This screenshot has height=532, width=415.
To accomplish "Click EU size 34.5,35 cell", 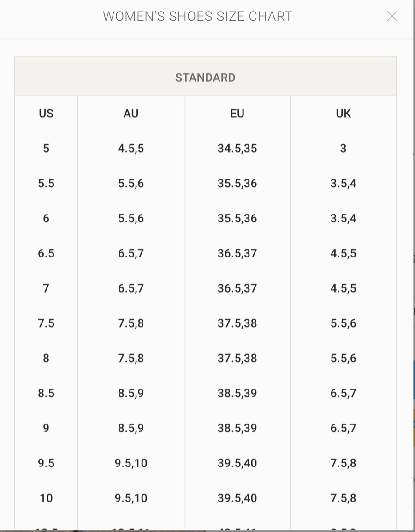I will coord(237,149).
